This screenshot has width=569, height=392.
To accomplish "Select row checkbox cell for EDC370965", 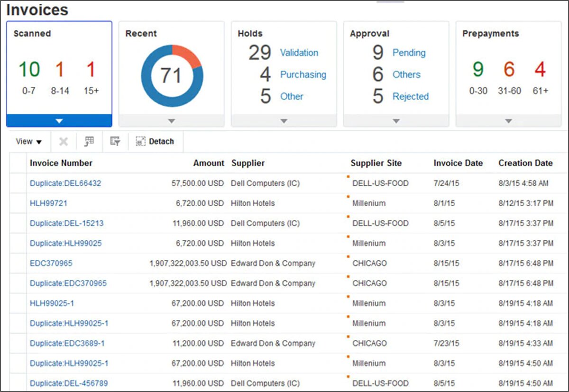I will (x=18, y=263).
